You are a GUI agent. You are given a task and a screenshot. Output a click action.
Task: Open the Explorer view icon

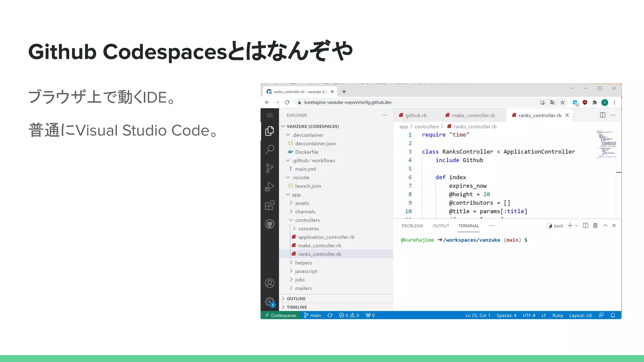tap(269, 131)
